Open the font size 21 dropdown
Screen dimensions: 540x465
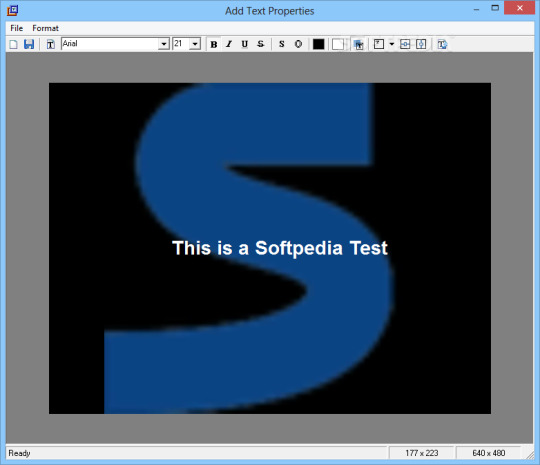[x=195, y=44]
